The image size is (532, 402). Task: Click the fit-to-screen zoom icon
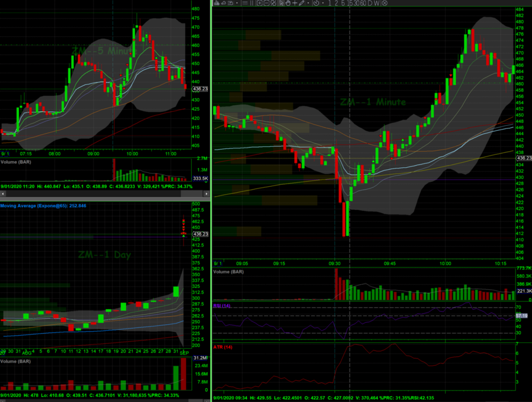(273, 3)
